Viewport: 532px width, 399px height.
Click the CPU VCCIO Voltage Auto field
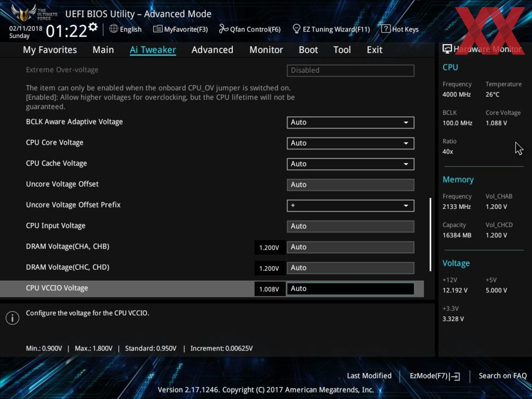(350, 289)
